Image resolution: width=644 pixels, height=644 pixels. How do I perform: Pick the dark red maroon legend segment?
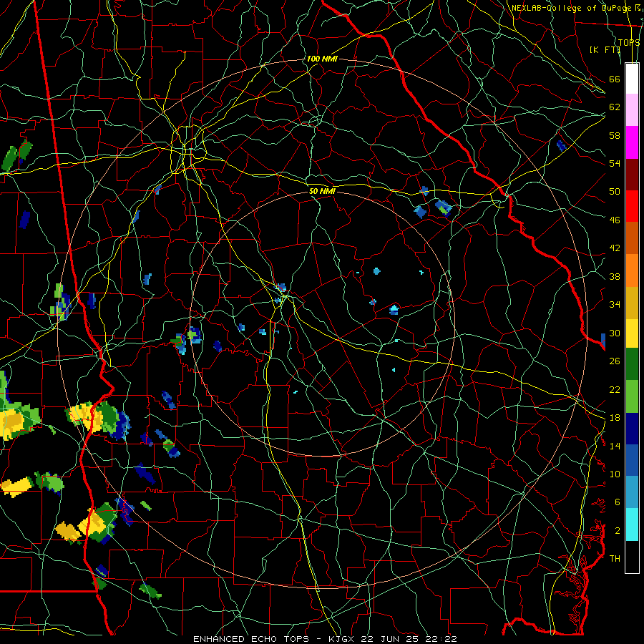632,175
